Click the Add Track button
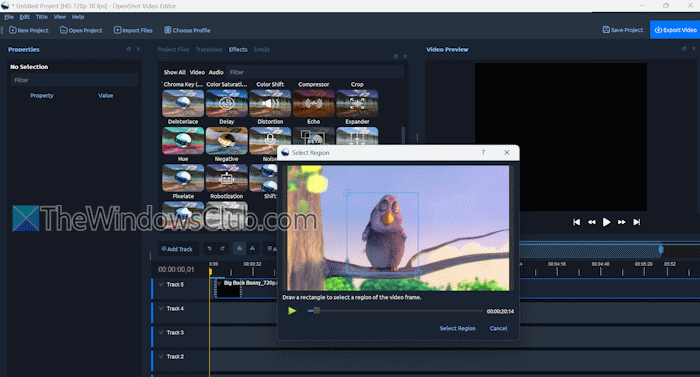 coord(177,249)
